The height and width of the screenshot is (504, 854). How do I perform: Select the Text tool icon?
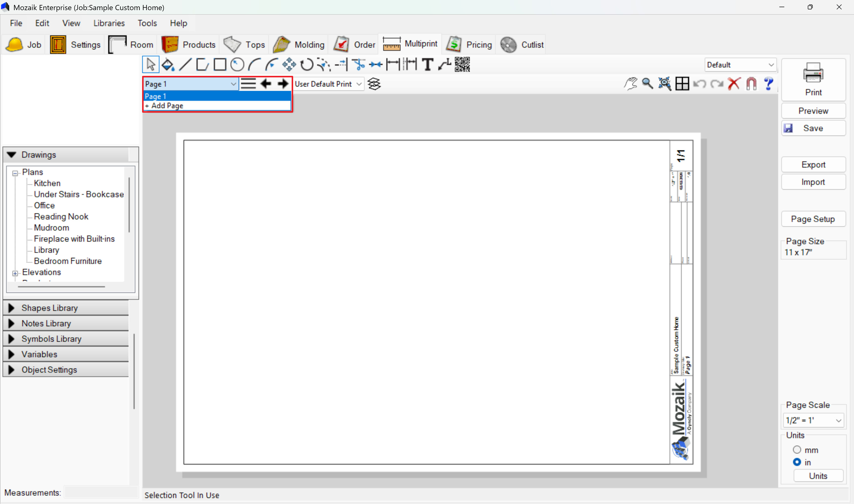427,64
